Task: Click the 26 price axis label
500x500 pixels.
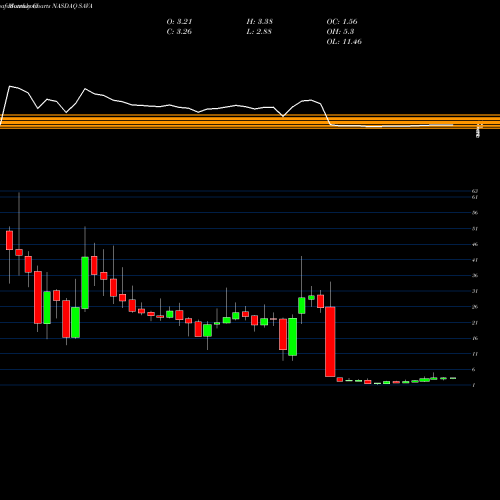Action: pyautogui.click(x=475, y=307)
